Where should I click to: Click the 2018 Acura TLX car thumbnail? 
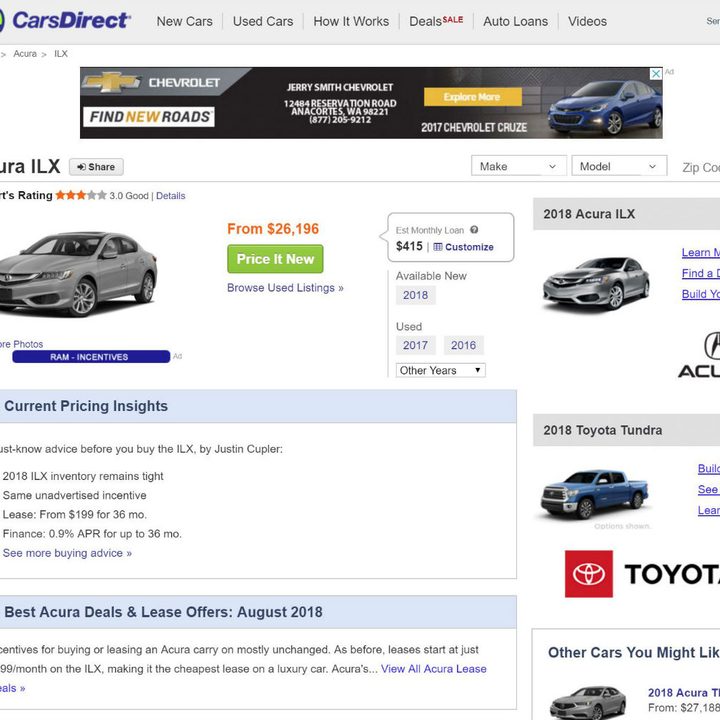[588, 703]
